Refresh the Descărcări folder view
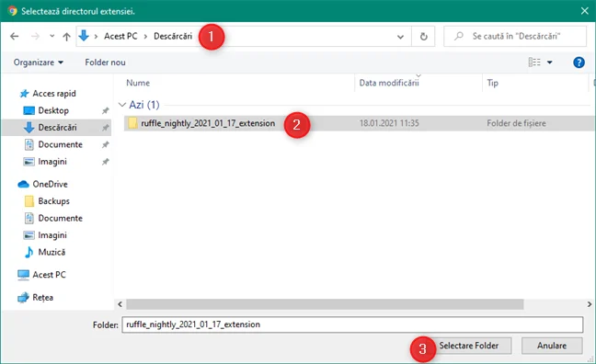This screenshot has width=596, height=364. (x=423, y=37)
